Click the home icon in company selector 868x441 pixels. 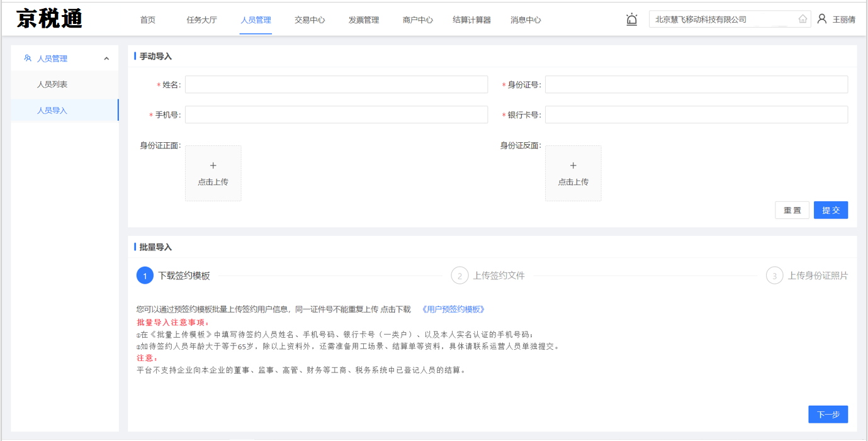803,20
